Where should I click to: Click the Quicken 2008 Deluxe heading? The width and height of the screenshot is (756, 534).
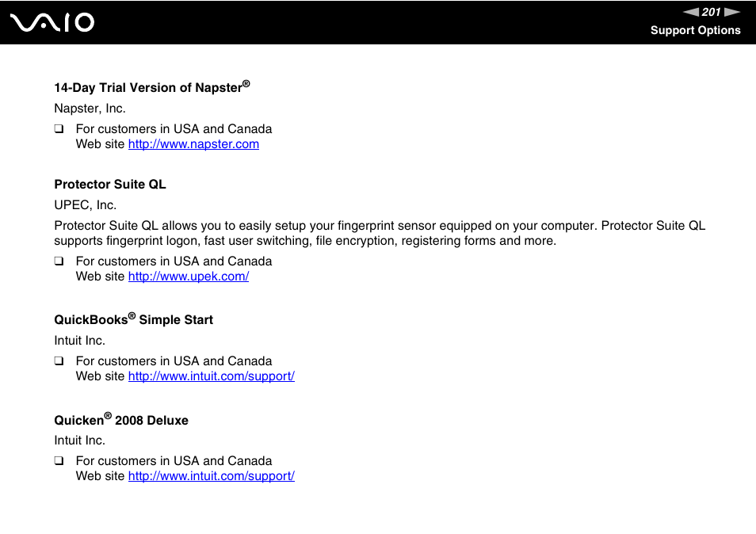point(121,419)
